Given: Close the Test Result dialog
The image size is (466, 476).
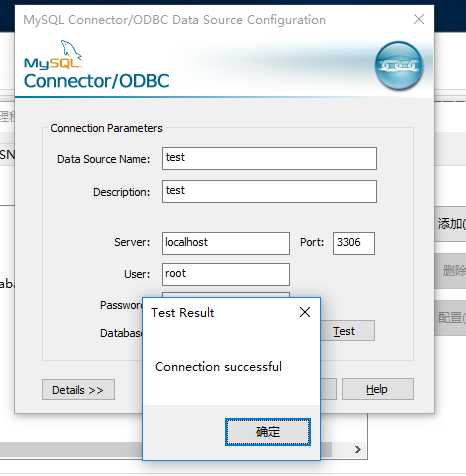Looking at the screenshot, I should tap(305, 312).
